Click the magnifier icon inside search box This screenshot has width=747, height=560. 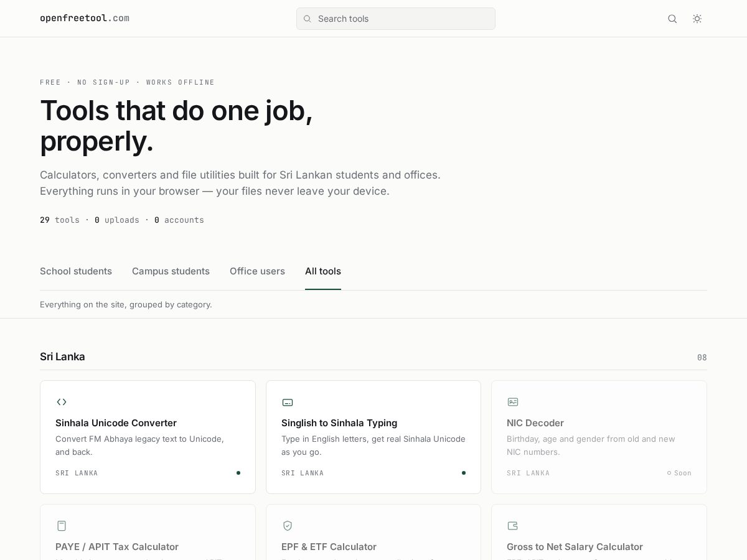point(307,19)
